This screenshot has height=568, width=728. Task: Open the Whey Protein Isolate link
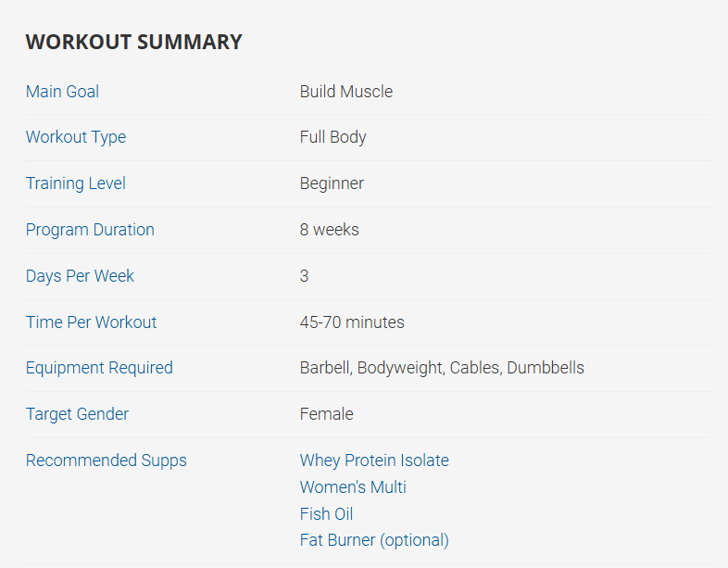(374, 461)
